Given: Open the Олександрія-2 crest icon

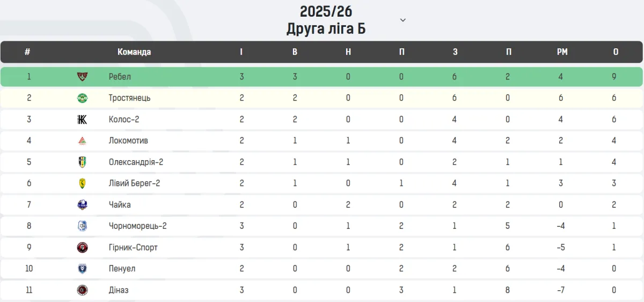Looking at the screenshot, I should (82, 162).
